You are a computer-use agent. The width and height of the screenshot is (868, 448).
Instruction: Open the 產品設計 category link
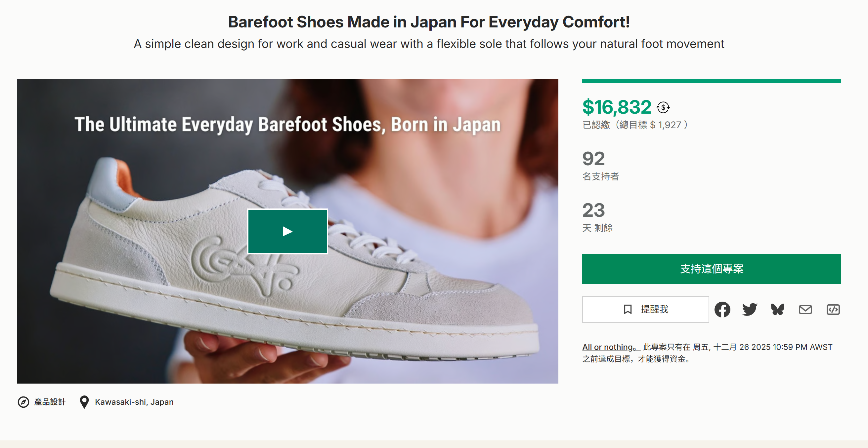point(50,402)
